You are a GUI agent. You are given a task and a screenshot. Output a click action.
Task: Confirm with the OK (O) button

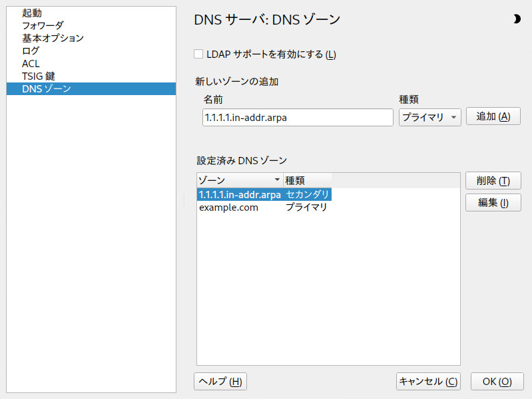coord(497,381)
